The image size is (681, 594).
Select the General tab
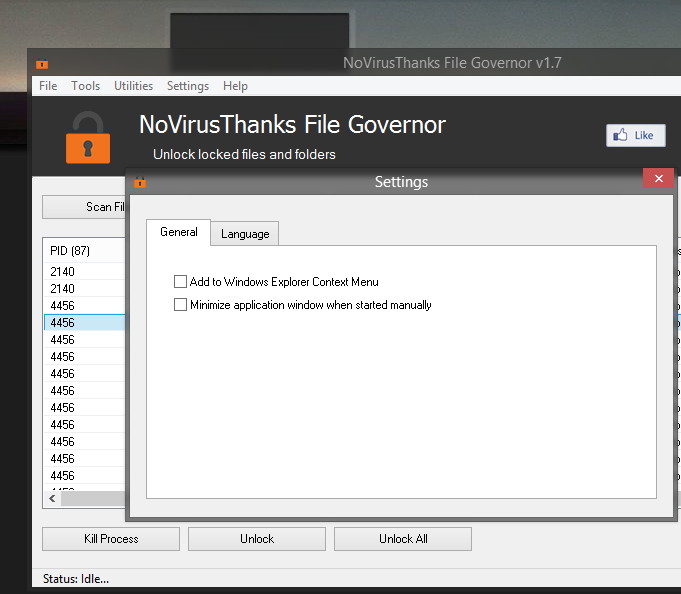tap(179, 232)
